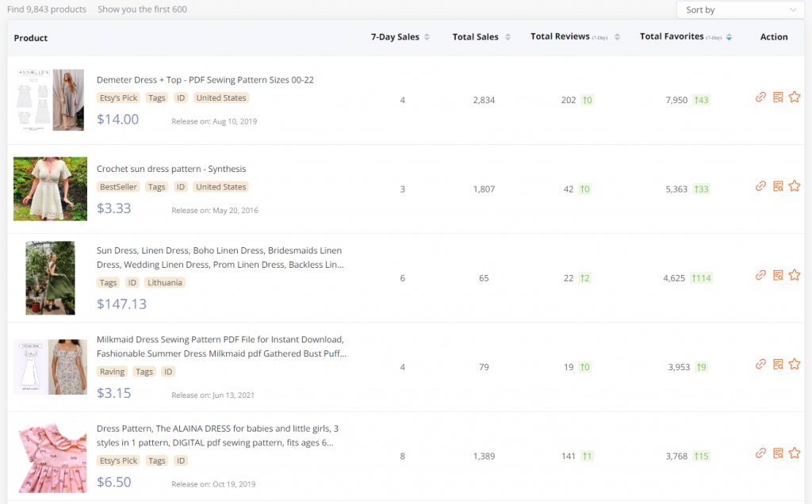812x504 pixels.
Task: Click the link icon for Sun Dress Linen row
Action: 760,275
